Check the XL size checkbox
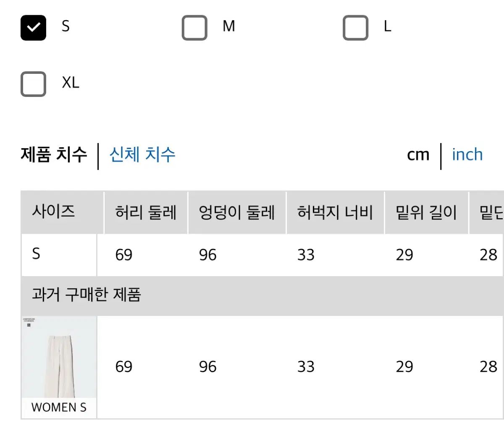Viewport: 504px width, 441px height. click(x=33, y=84)
